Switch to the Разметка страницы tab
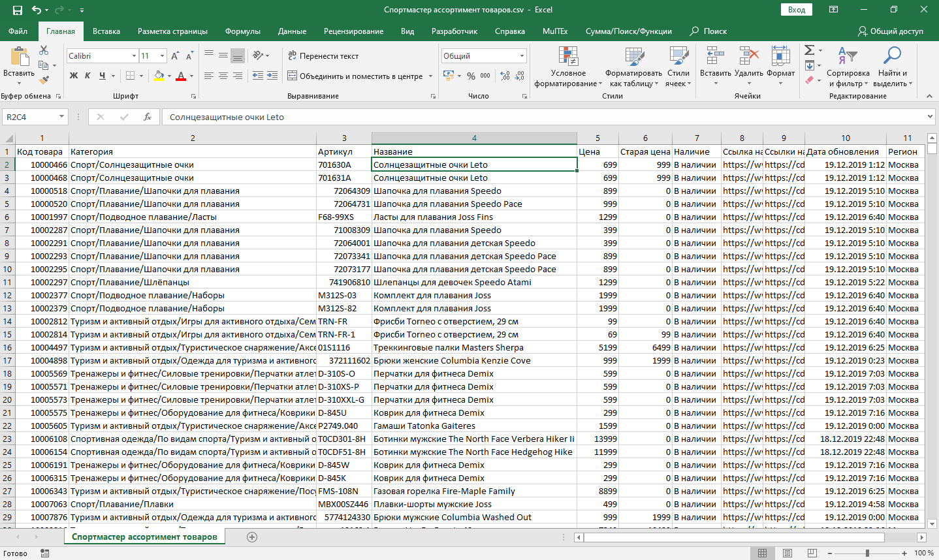This screenshot has width=939, height=560. (x=172, y=31)
